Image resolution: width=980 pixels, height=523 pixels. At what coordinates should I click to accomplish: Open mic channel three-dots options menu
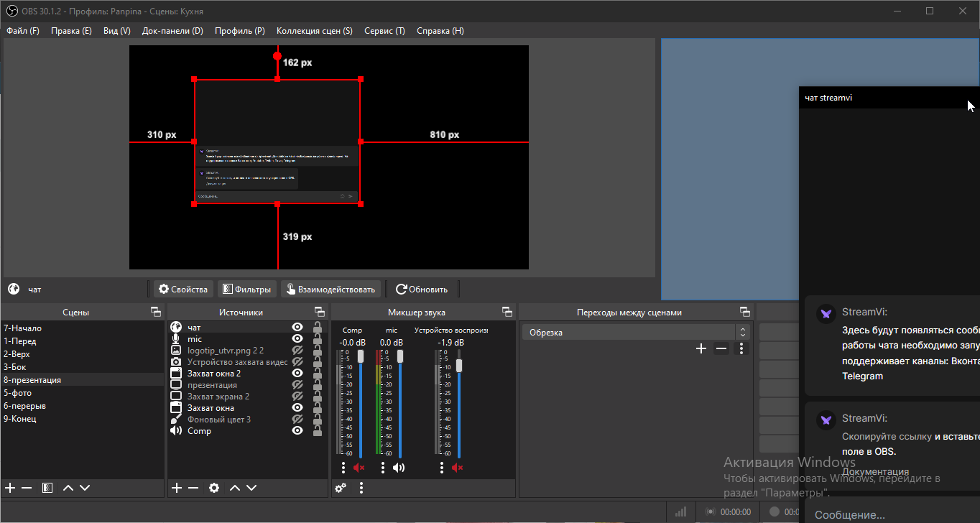coord(383,468)
